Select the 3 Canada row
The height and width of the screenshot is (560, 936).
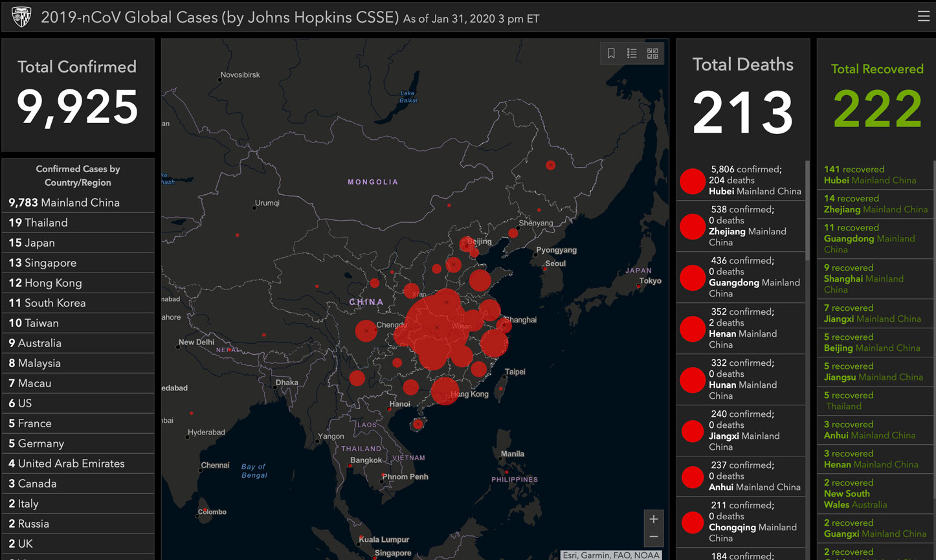[78, 484]
